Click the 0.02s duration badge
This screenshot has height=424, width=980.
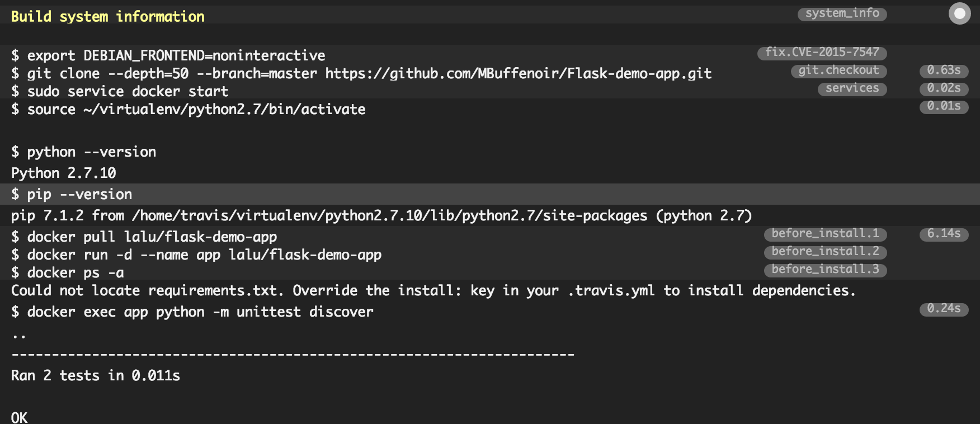point(944,88)
